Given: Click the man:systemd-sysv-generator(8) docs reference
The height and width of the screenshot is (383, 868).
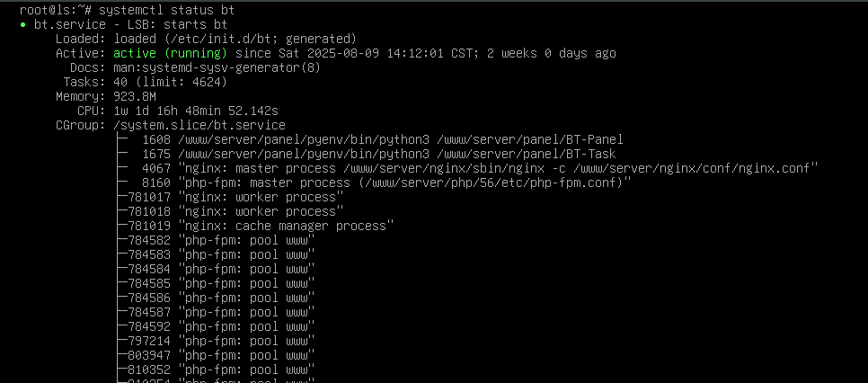Looking at the screenshot, I should click(217, 67).
